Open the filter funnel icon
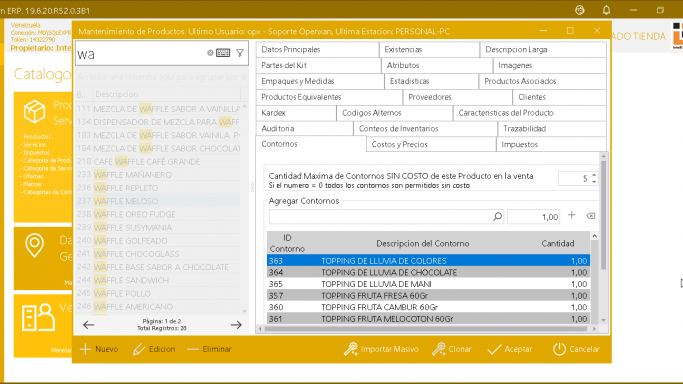Viewport: 683px width, 384px height. click(240, 53)
